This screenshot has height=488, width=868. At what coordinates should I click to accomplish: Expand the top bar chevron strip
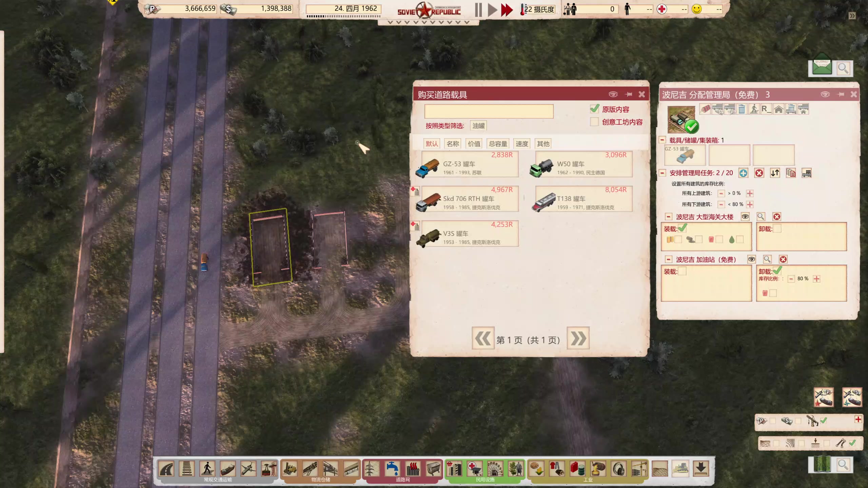tap(428, 22)
